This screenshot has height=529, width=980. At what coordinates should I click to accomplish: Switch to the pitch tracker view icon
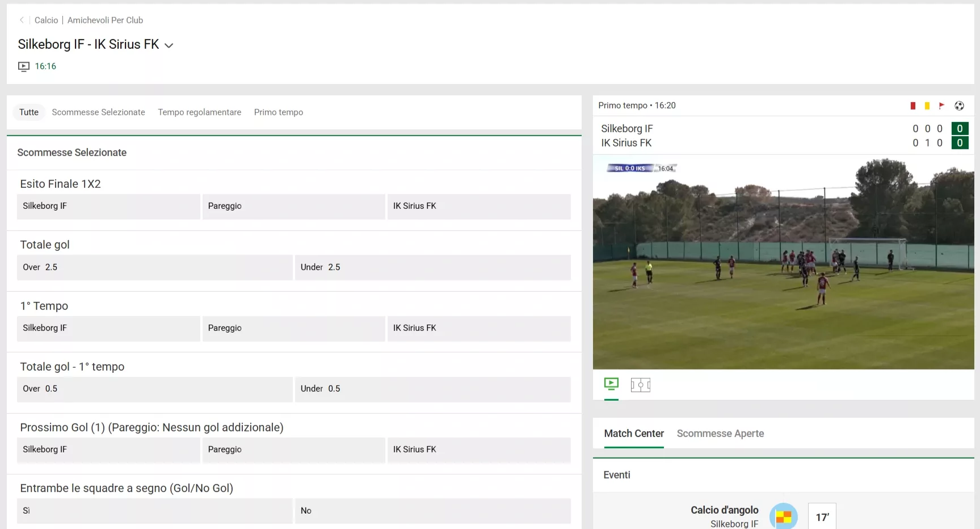pyautogui.click(x=641, y=385)
